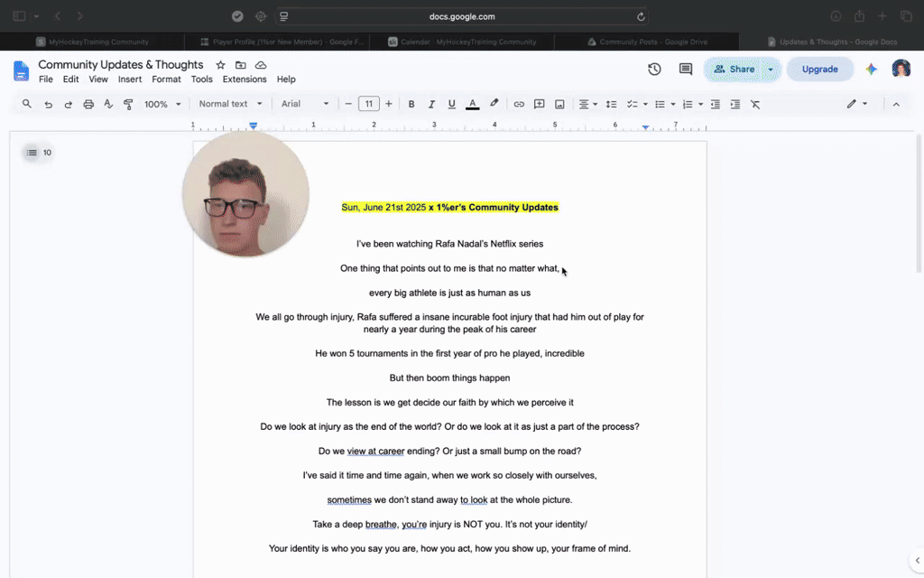Screen dimensions: 924x578
Task: Increase font size with plus button
Action: (389, 104)
